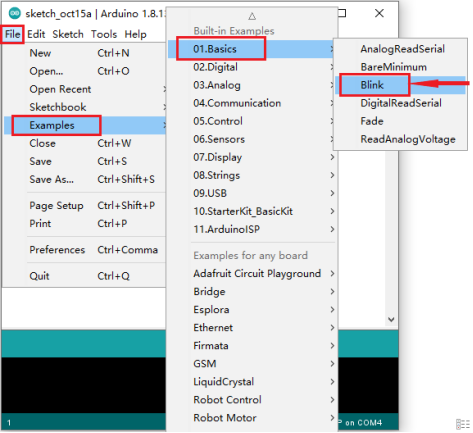Expand the 02.Digital examples category
473x433 pixels.
[252, 67]
